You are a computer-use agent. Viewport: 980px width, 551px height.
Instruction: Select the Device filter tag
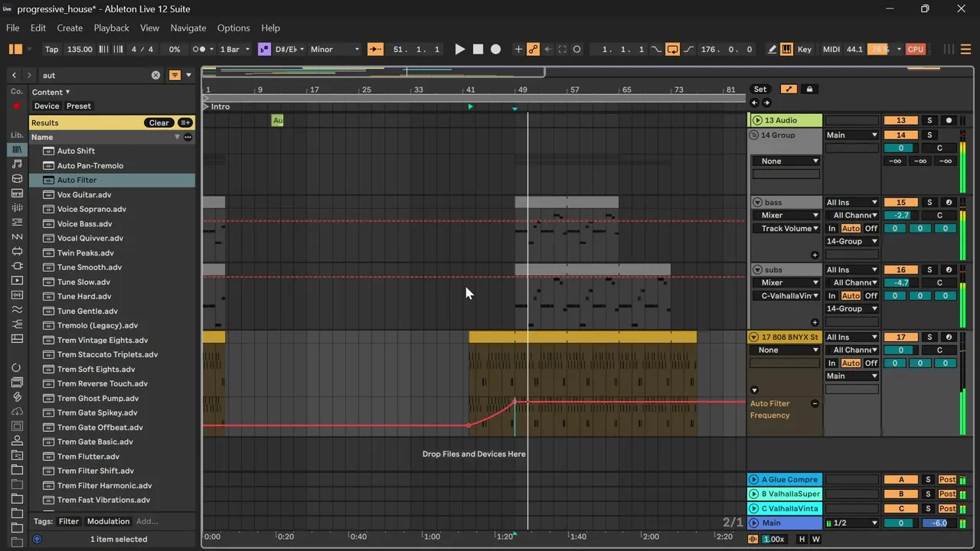[x=47, y=106]
